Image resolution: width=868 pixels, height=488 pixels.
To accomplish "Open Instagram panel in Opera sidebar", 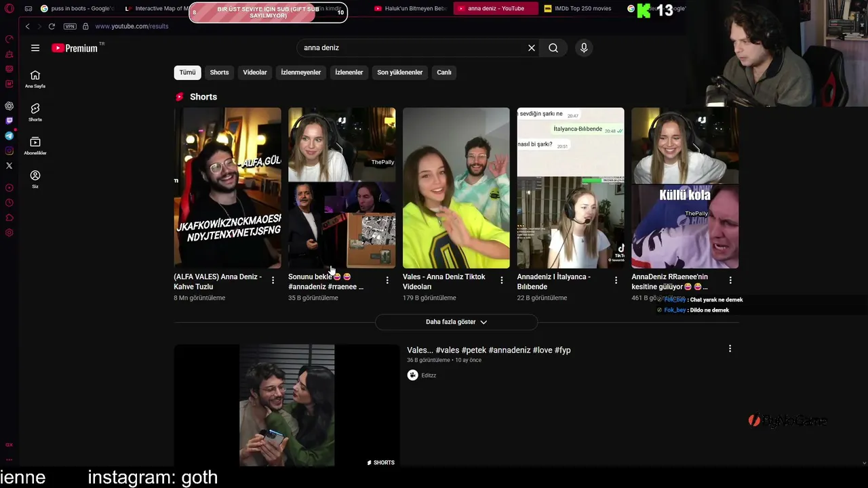I will pos(9,150).
